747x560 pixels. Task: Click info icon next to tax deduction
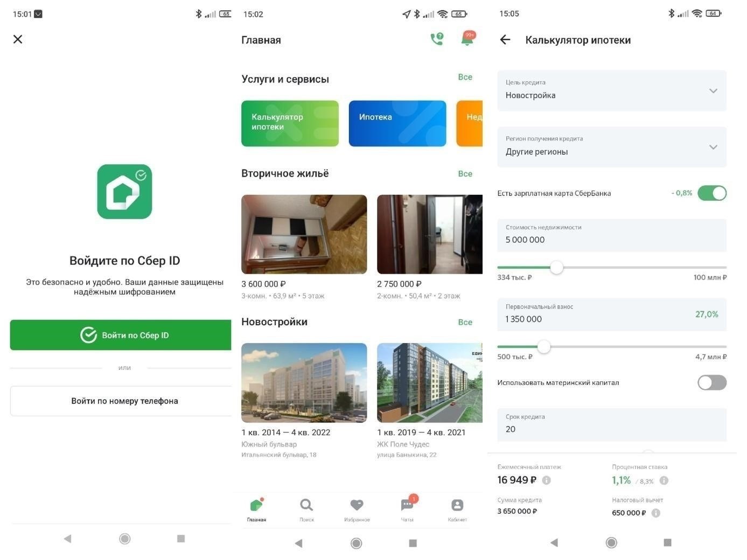click(x=656, y=513)
